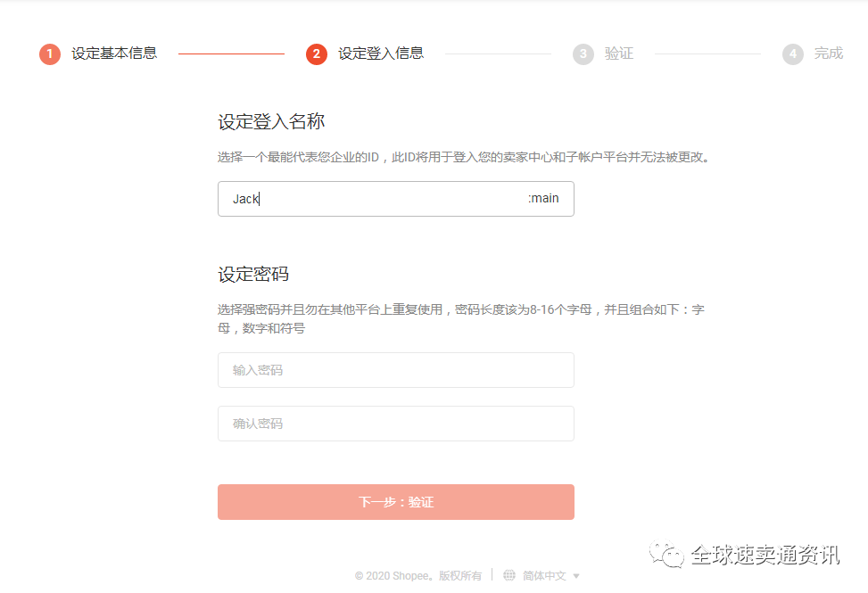Image resolution: width=868 pixels, height=593 pixels.
Task: Click the 确认密码 confirm password field
Action: [x=396, y=424]
